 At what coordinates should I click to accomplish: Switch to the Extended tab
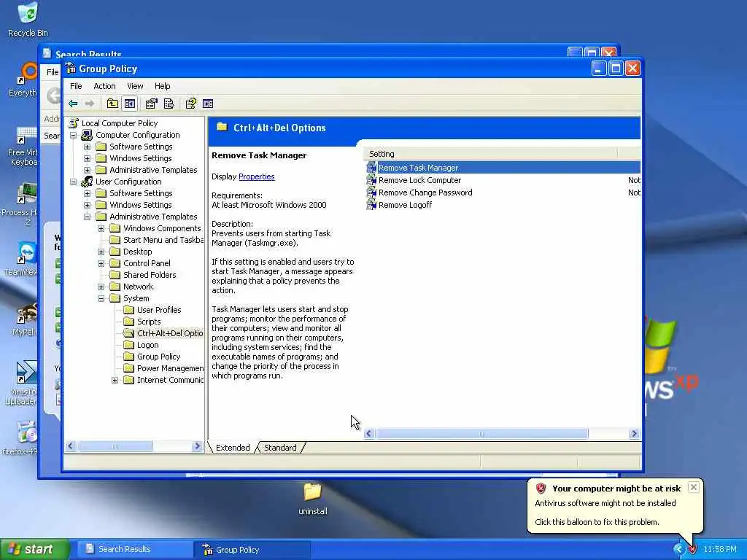click(233, 448)
